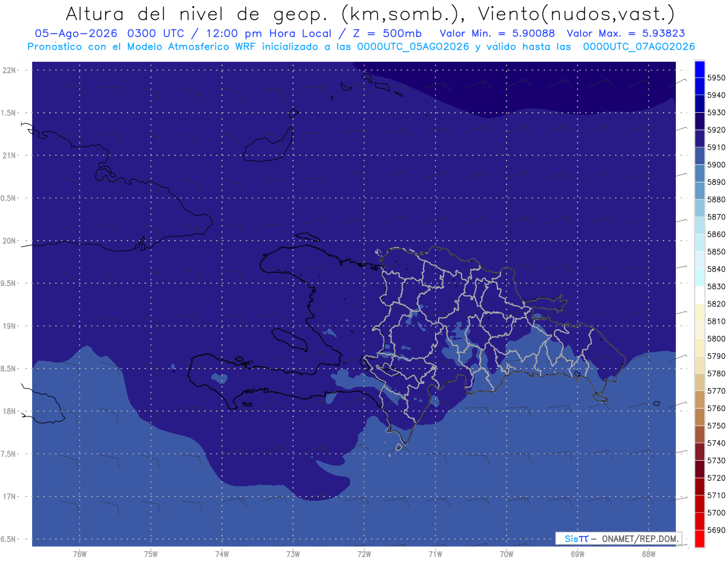Click the '70W' longitude label
728x562 pixels.
coord(506,554)
